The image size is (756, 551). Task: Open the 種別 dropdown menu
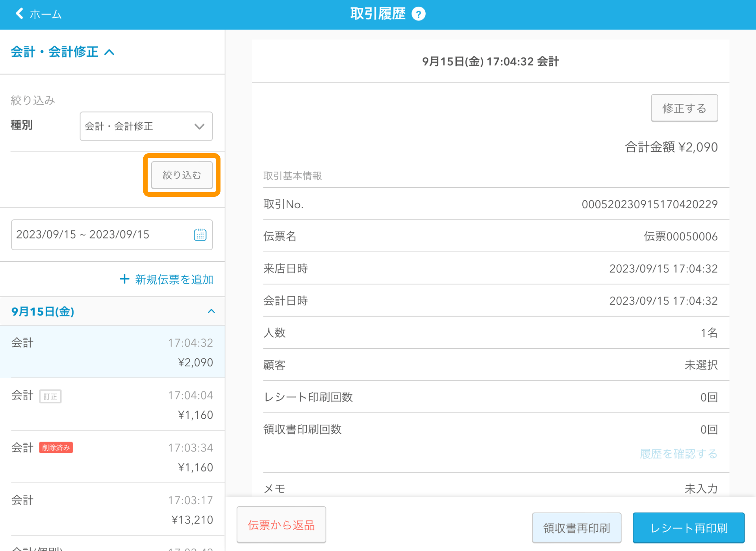click(x=146, y=126)
